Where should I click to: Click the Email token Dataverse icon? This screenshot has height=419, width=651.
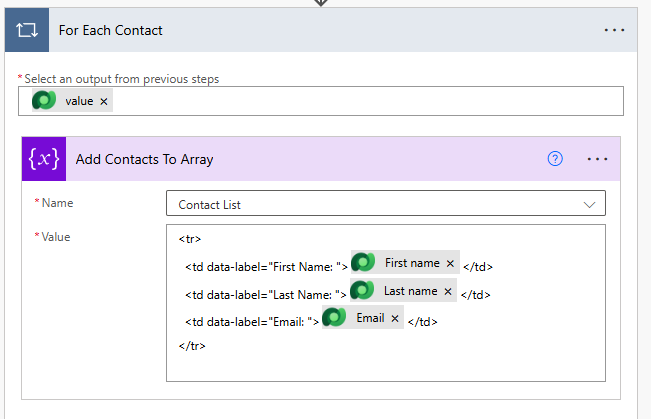pos(335,319)
